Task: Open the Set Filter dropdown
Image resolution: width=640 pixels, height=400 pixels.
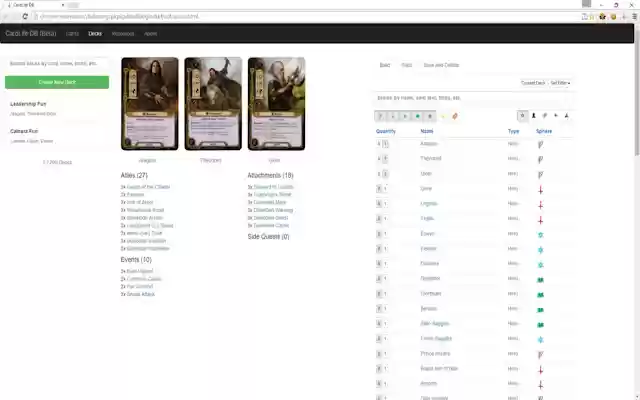Action: [x=560, y=83]
